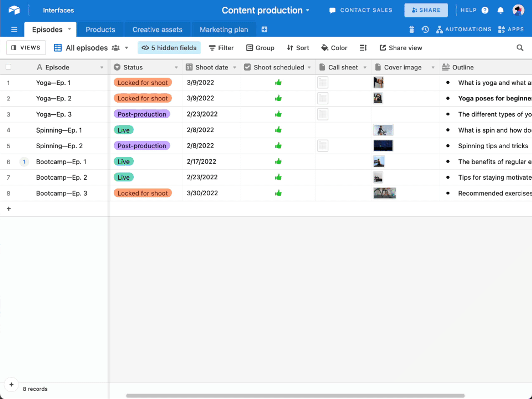The width and height of the screenshot is (532, 399).
Task: Open Episode column header dropdown
Action: [x=102, y=67]
